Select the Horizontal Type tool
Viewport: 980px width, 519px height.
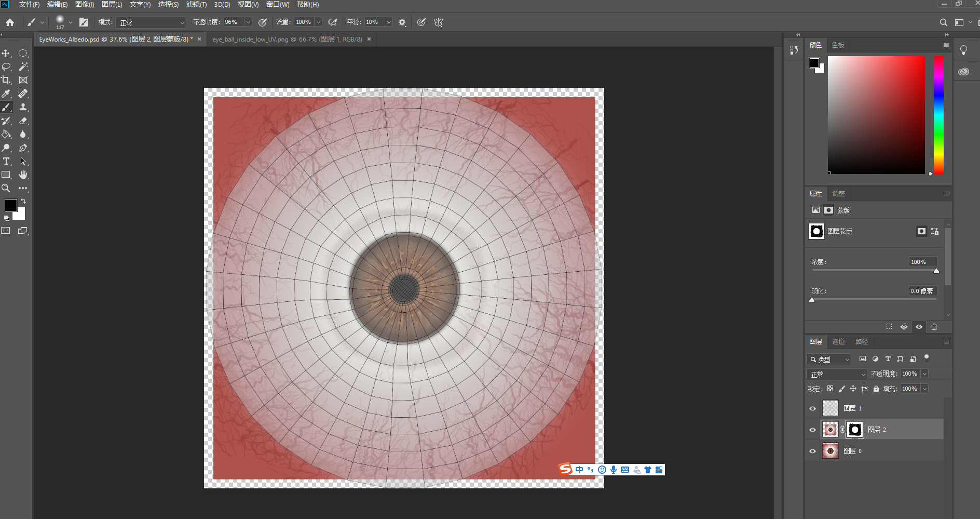click(6, 162)
